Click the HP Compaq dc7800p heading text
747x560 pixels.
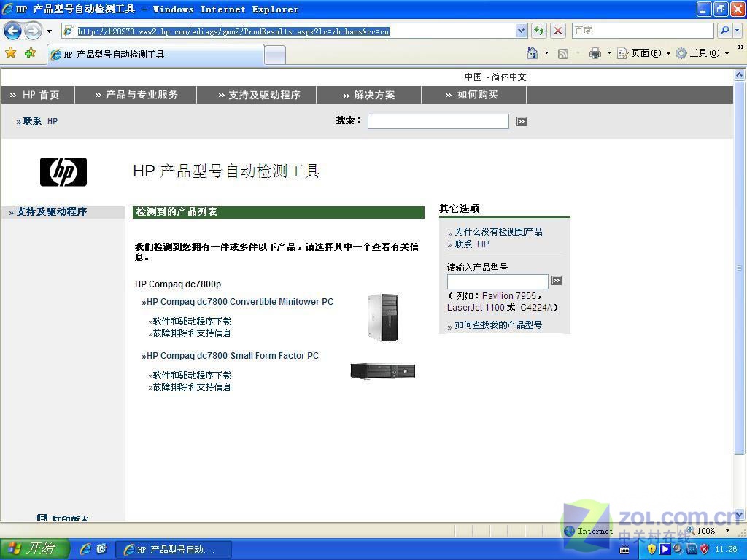tap(178, 284)
